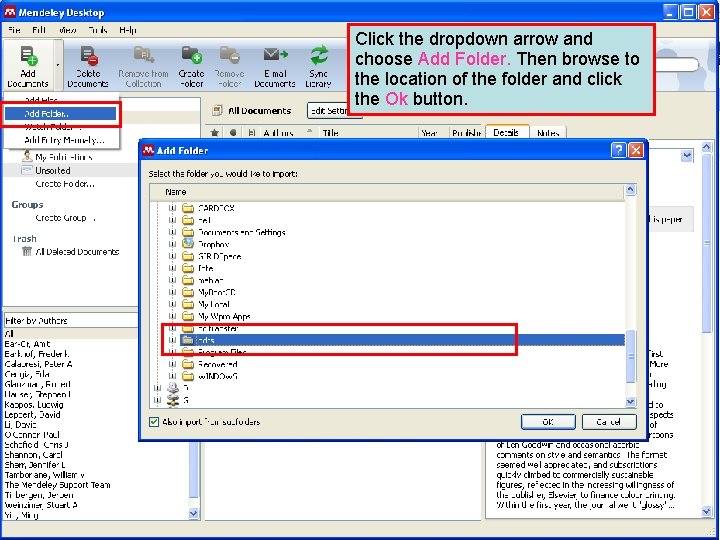Open the Edit menu
720x540 pixels.
coord(39,30)
